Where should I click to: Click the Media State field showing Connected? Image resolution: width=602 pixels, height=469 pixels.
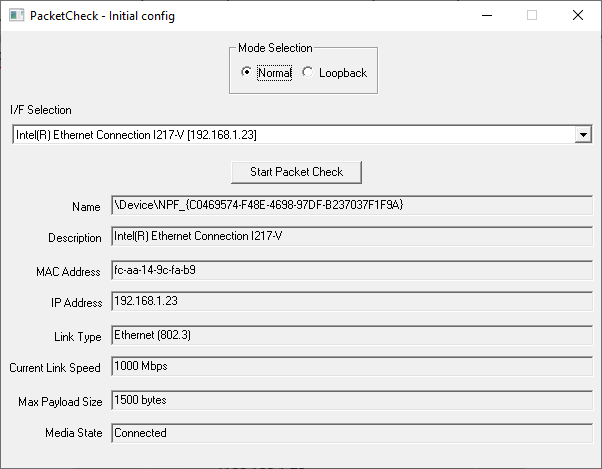352,433
